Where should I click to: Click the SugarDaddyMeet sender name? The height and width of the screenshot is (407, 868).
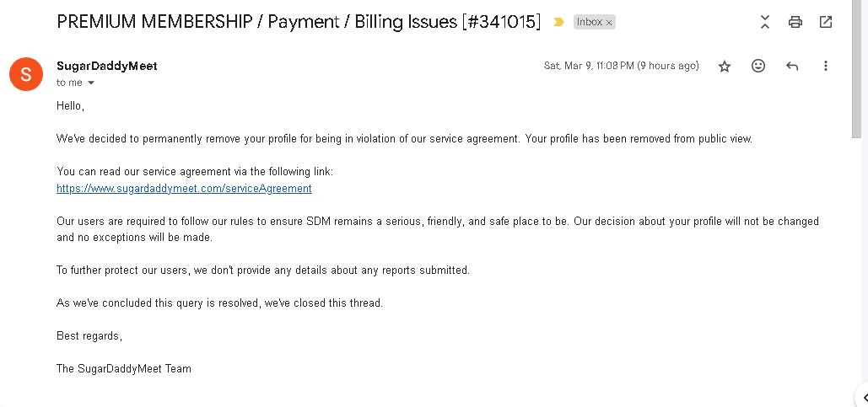pyautogui.click(x=106, y=66)
